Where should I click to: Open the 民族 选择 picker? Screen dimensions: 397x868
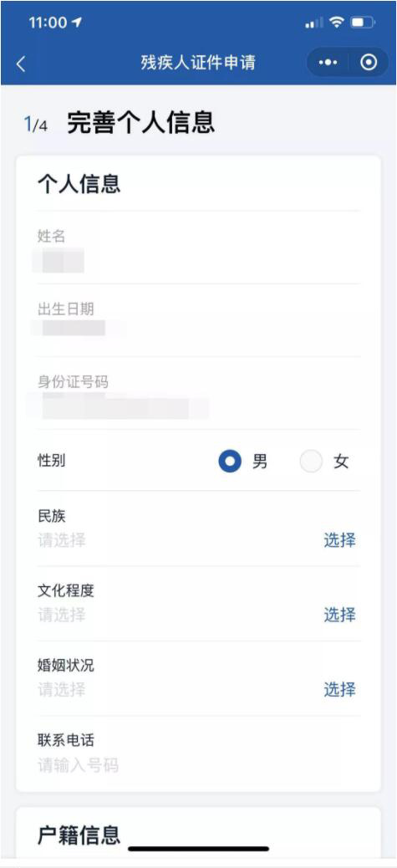point(339,539)
